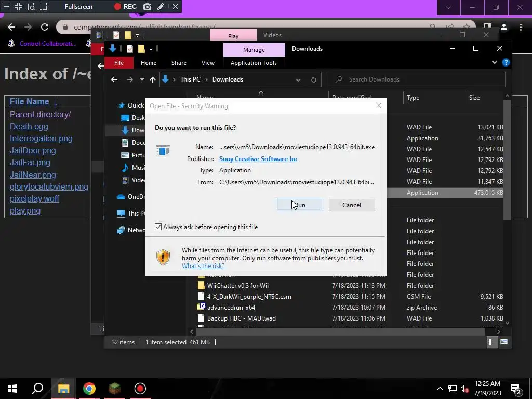Sort files by Size column
The image size is (532, 399).
[x=474, y=98]
